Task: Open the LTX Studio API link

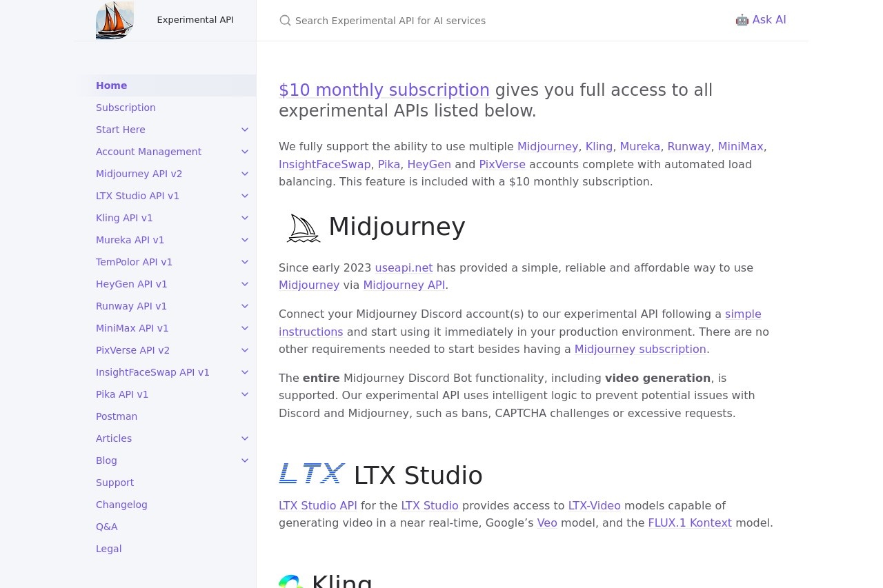Action: point(318,506)
